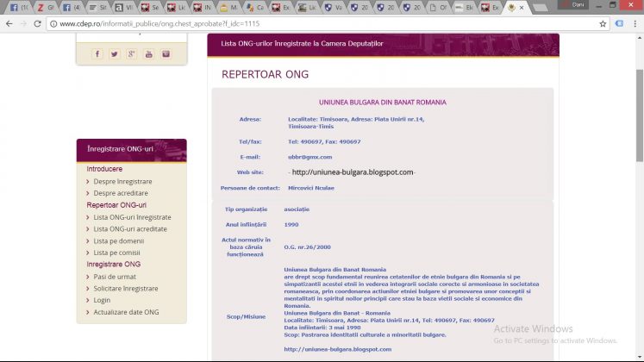Viewport: 644px width, 362px height.
Task: Open the Facebook social icon
Action: pyautogui.click(x=97, y=53)
